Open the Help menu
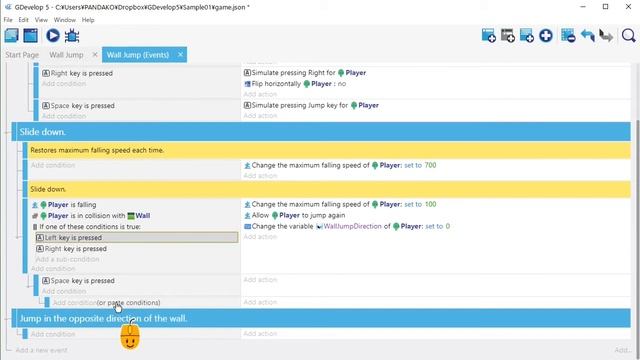Image resolution: width=640 pixels, height=360 pixels. click(88, 20)
